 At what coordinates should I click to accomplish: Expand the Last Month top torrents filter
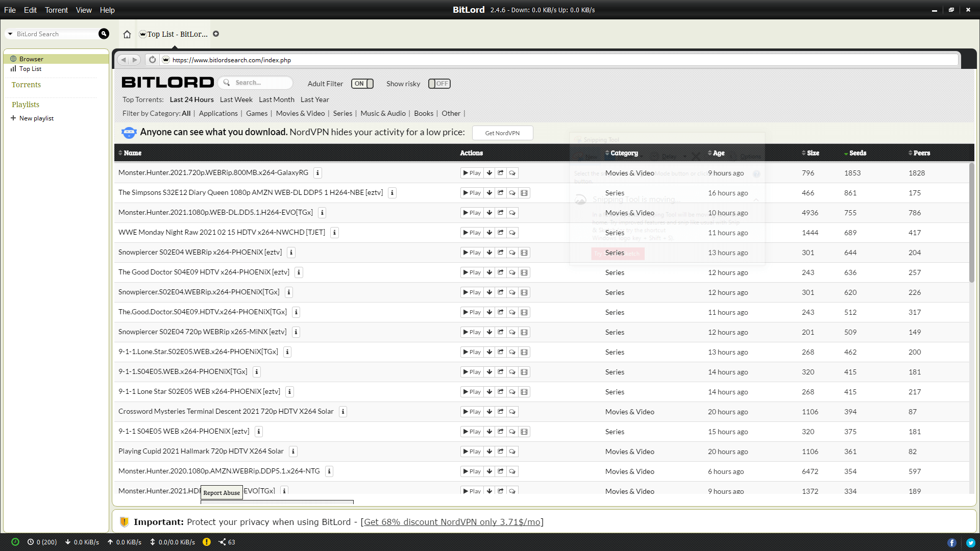point(276,99)
